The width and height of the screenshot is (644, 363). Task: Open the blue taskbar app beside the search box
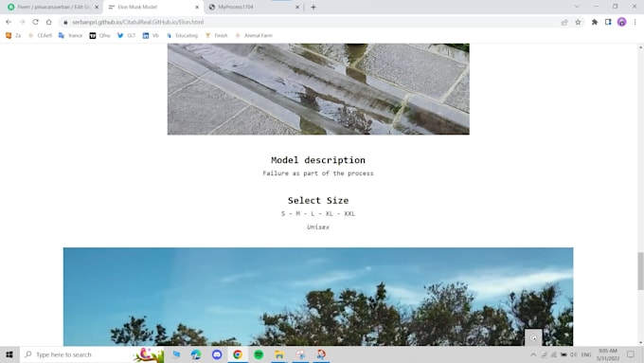point(176,354)
